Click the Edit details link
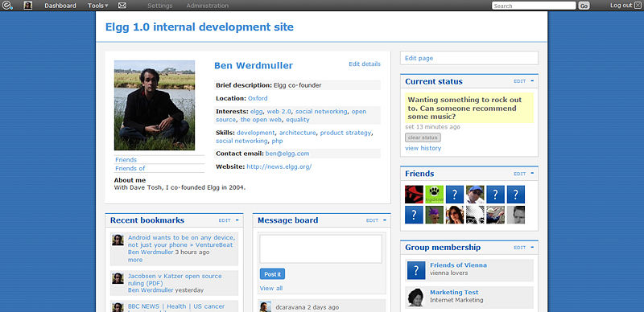This screenshot has height=312, width=644. pyautogui.click(x=365, y=64)
